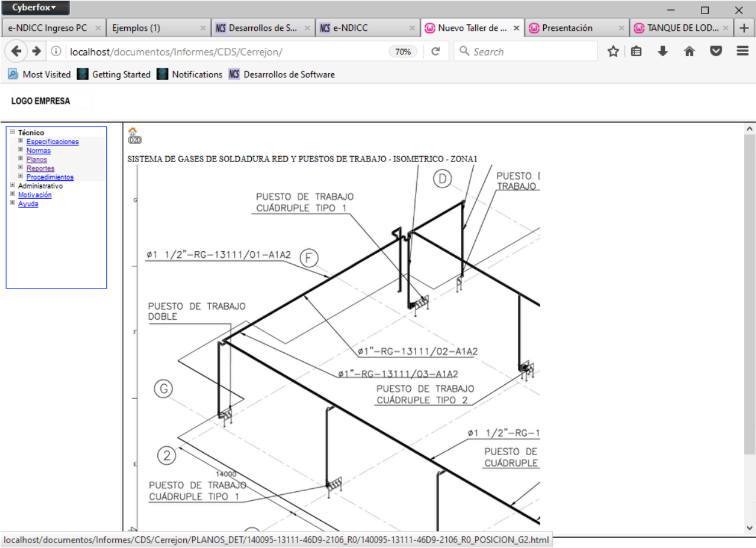Expand the Especificaciones tree node
The image size is (756, 548).
[x=21, y=141]
